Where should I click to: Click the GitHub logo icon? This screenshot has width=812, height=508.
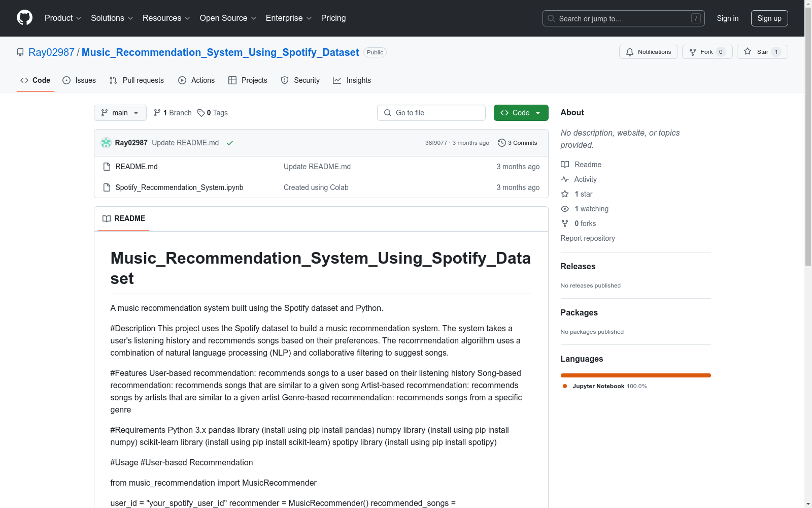tap(24, 18)
